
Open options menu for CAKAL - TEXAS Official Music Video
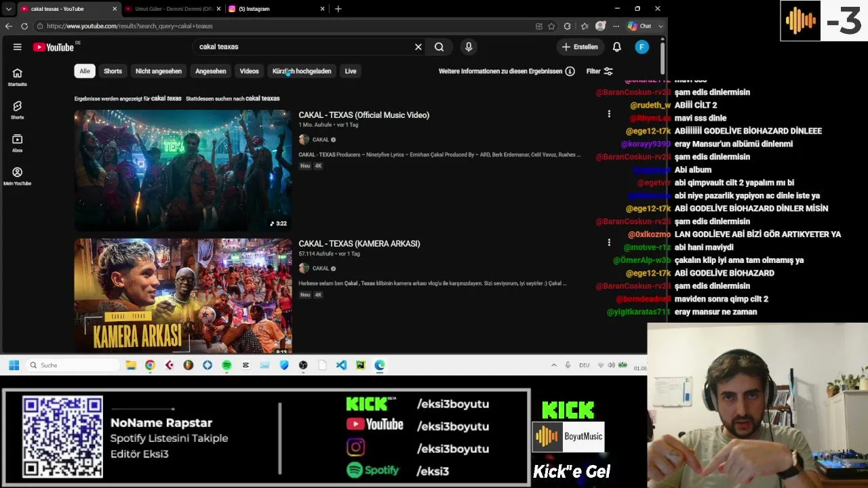pyautogui.click(x=609, y=114)
